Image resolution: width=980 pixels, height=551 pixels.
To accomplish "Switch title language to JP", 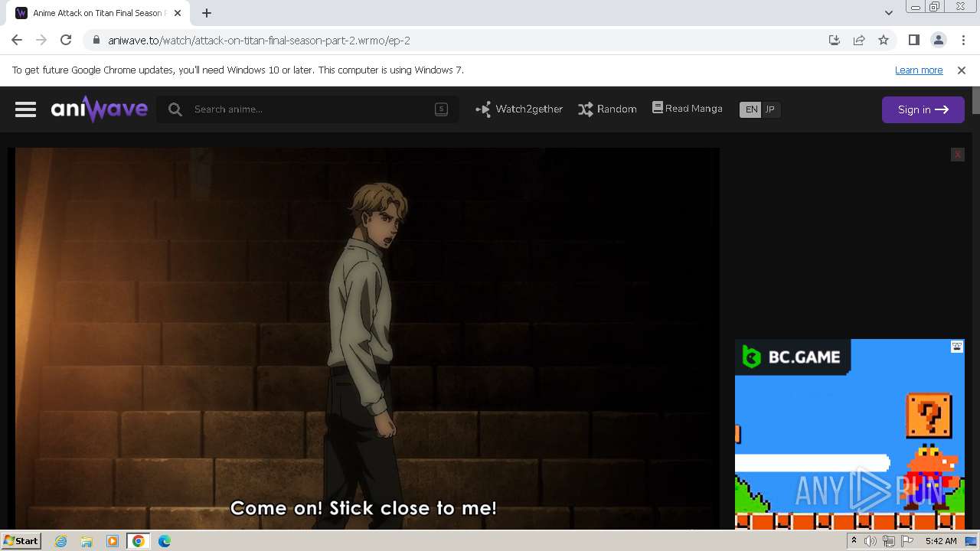I will tap(770, 109).
